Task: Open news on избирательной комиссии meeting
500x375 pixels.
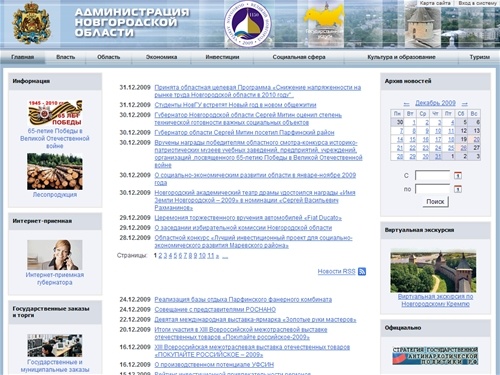Action: pyautogui.click(x=243, y=228)
